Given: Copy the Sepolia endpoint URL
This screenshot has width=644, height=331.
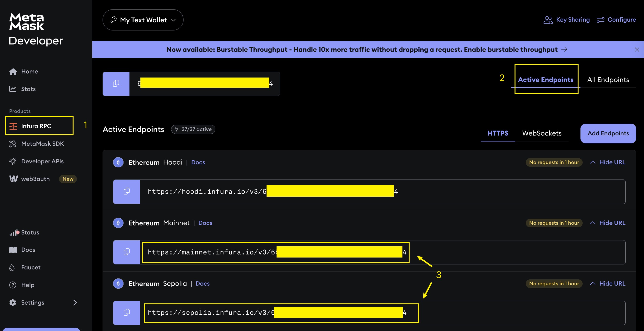Looking at the screenshot, I should [127, 313].
